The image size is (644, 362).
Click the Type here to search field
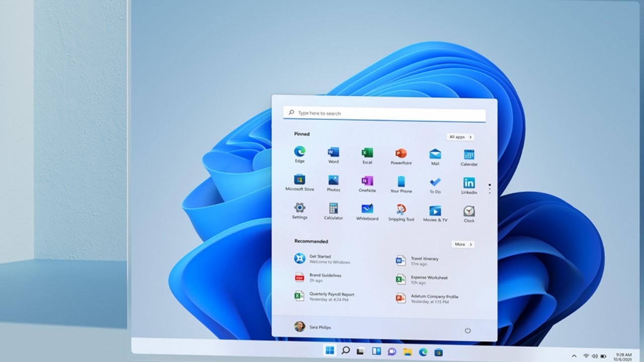[384, 113]
